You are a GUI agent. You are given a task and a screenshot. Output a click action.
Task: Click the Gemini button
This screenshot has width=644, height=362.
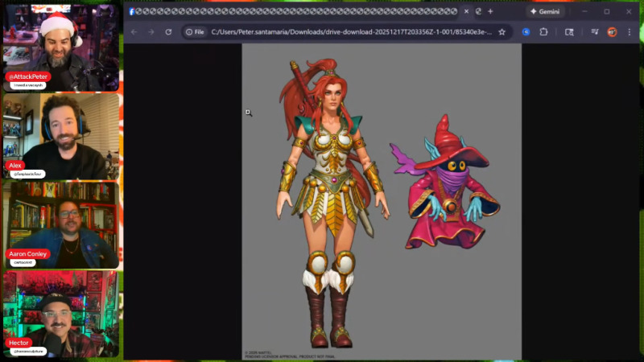pos(544,11)
